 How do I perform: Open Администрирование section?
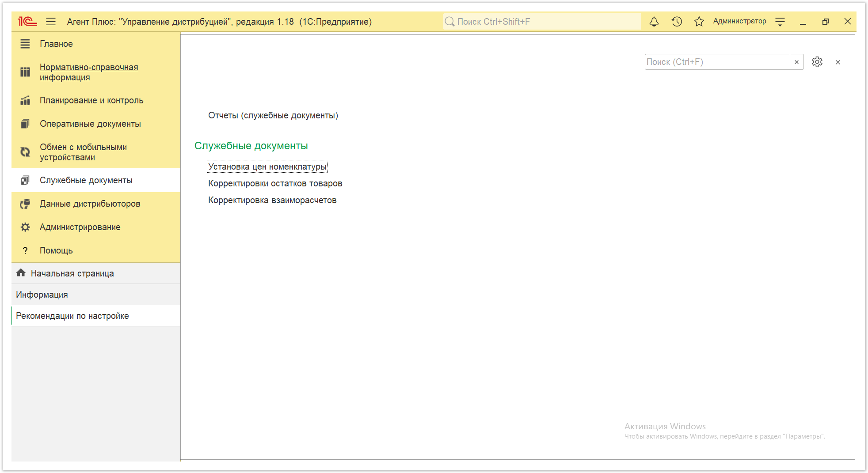[x=80, y=227]
